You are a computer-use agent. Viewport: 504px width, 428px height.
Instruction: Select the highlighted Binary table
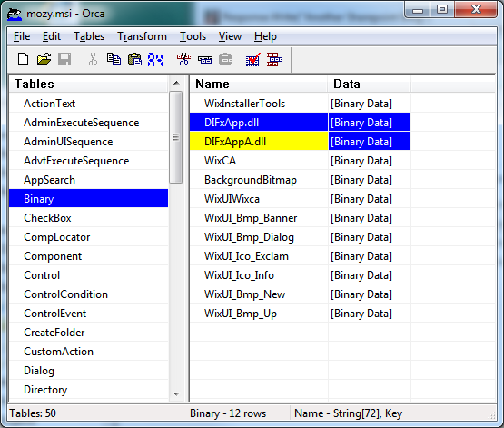(x=88, y=199)
